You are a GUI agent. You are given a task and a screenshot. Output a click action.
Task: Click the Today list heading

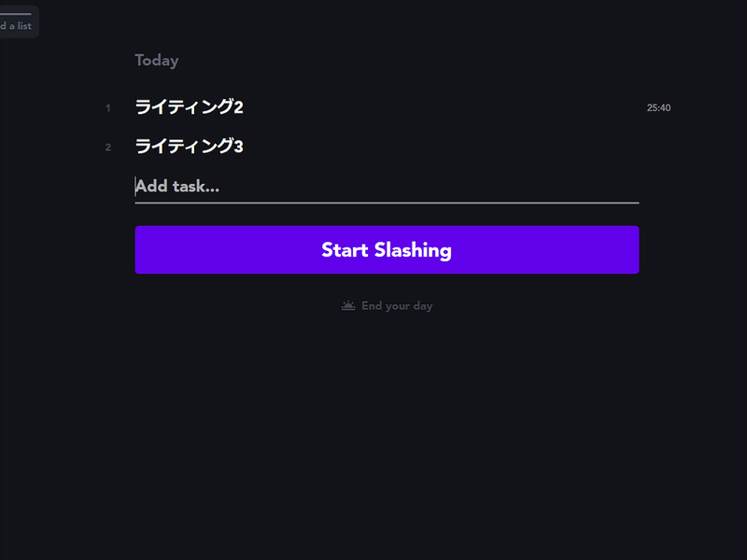157,61
